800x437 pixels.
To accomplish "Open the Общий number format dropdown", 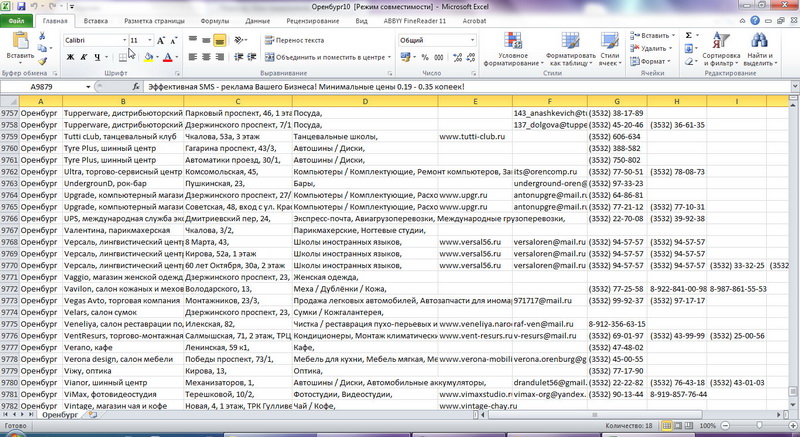I will click(x=472, y=40).
